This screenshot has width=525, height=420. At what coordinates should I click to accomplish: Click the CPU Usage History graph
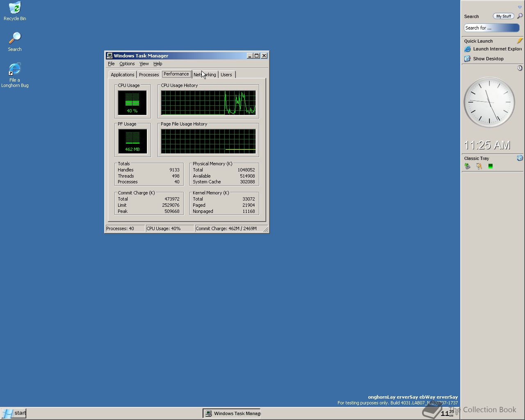pos(208,103)
